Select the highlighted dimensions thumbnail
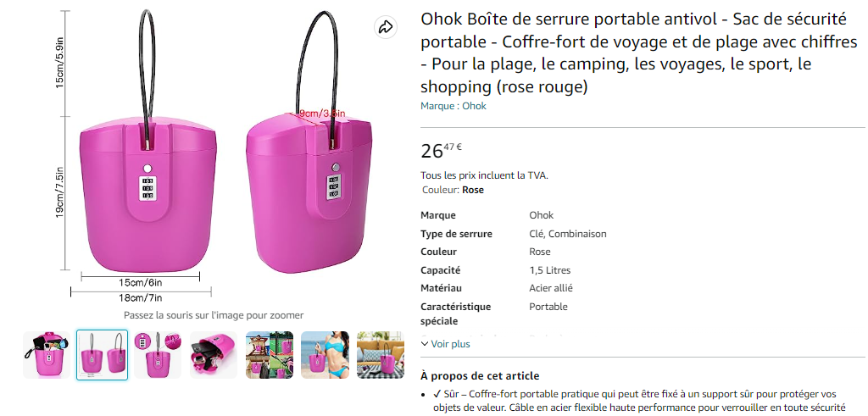The height and width of the screenshot is (416, 868). pyautogui.click(x=102, y=354)
